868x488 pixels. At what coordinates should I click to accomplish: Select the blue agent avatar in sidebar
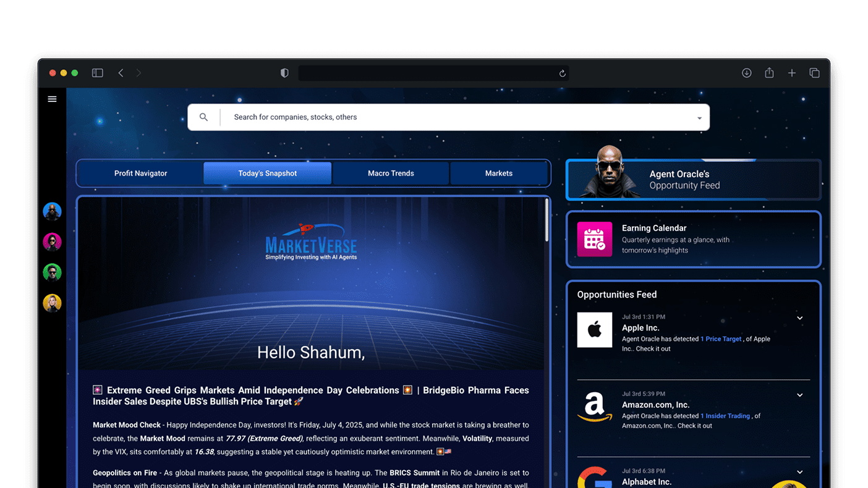click(x=52, y=211)
